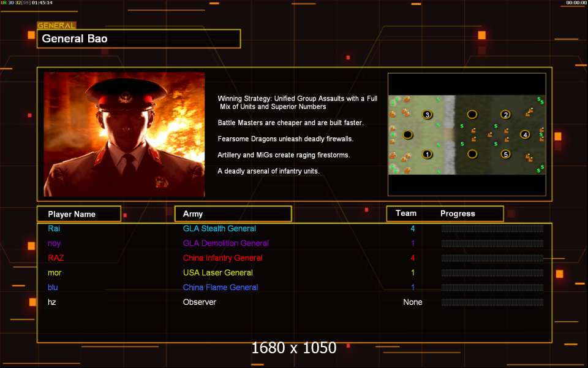
Task: Click the deadly arsenal of infantry line
Action: [268, 171]
